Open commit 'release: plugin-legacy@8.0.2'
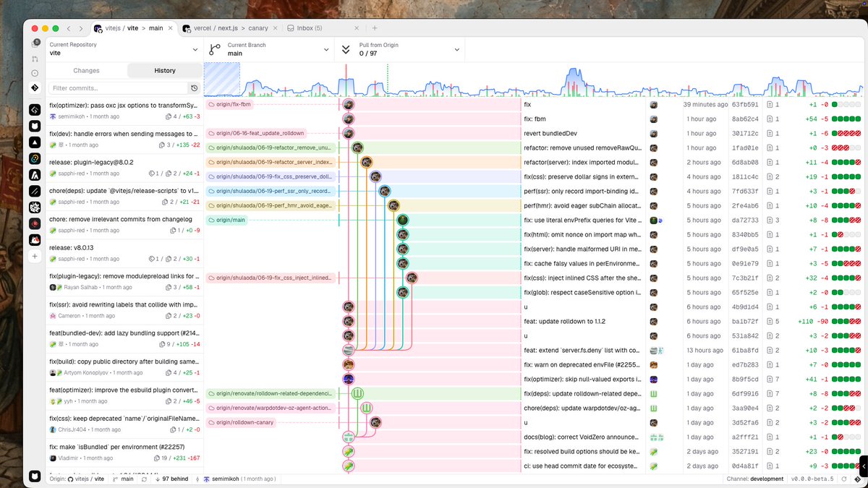 click(125, 168)
